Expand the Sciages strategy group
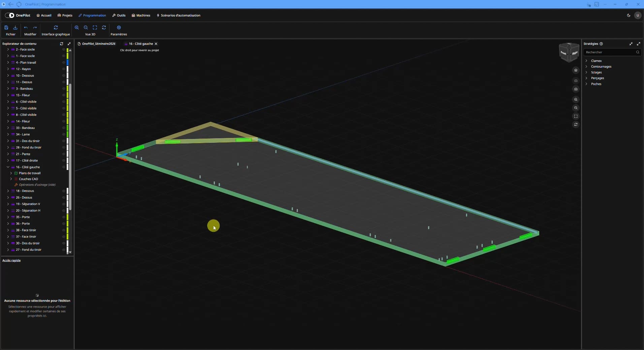644x350 pixels. click(x=586, y=72)
